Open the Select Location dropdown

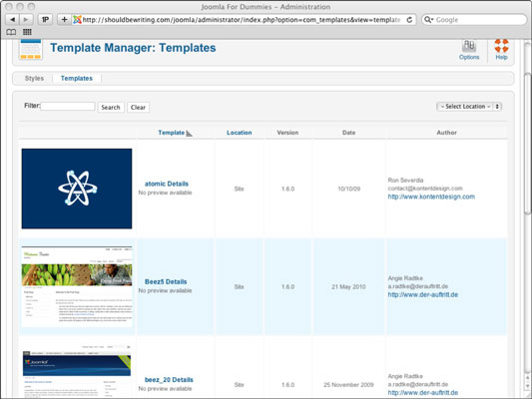click(469, 107)
